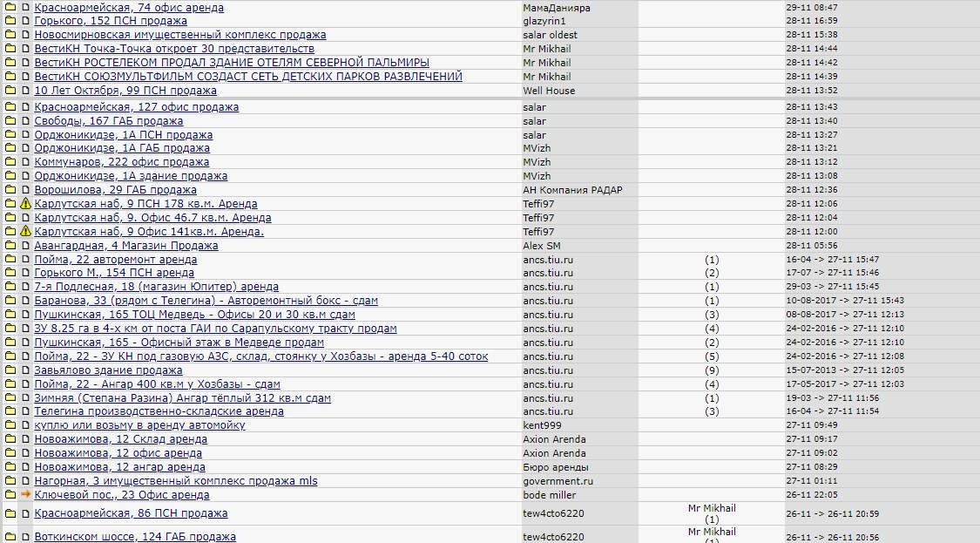This screenshot has height=543, width=980.
Task: Click reply count (5) for Пойма, 22 ЗУ КН
Action: (x=712, y=356)
